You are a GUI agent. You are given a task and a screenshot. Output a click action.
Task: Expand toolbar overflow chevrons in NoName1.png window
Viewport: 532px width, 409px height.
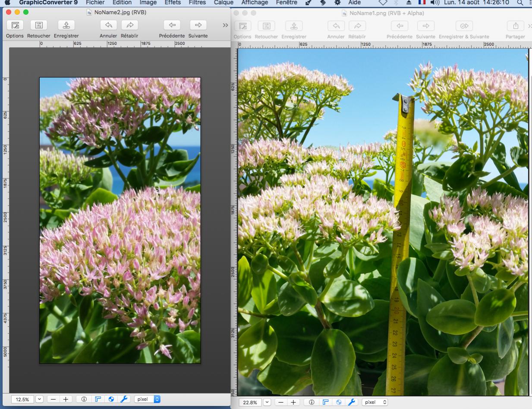click(529, 26)
